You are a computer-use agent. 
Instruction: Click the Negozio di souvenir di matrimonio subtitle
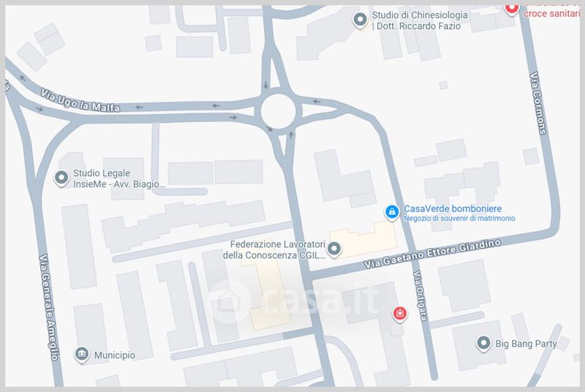(459, 219)
